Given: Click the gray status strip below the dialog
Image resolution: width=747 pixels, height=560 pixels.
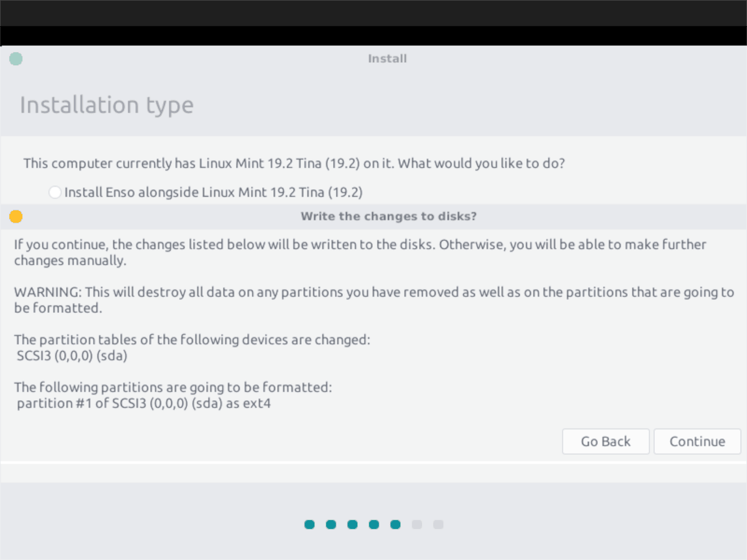Looking at the screenshot, I should [x=374, y=473].
